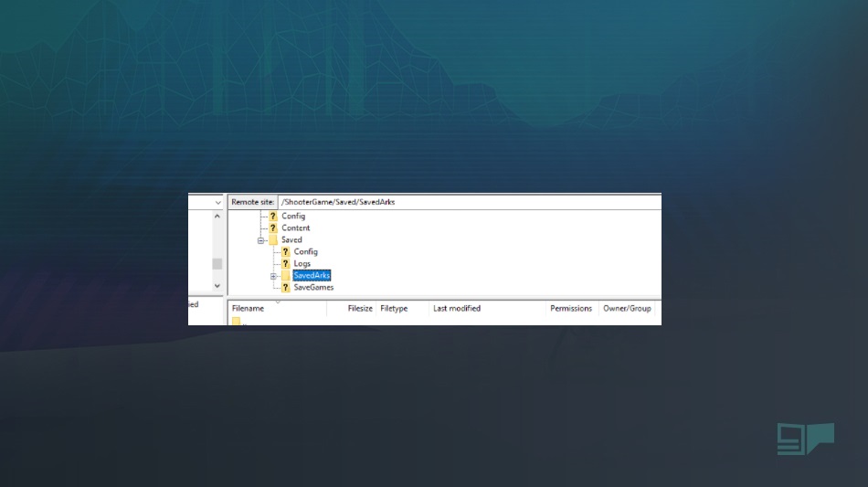Click the question-mark folder icon next to Logs
This screenshot has width=868, height=487.
(x=285, y=263)
